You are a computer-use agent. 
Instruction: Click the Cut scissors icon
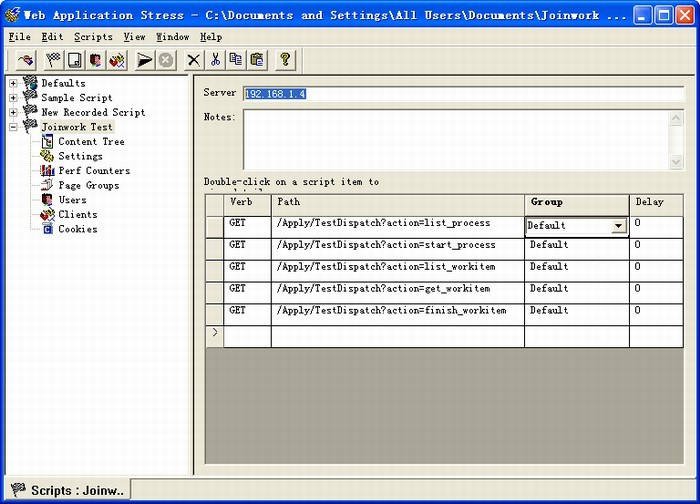215,60
